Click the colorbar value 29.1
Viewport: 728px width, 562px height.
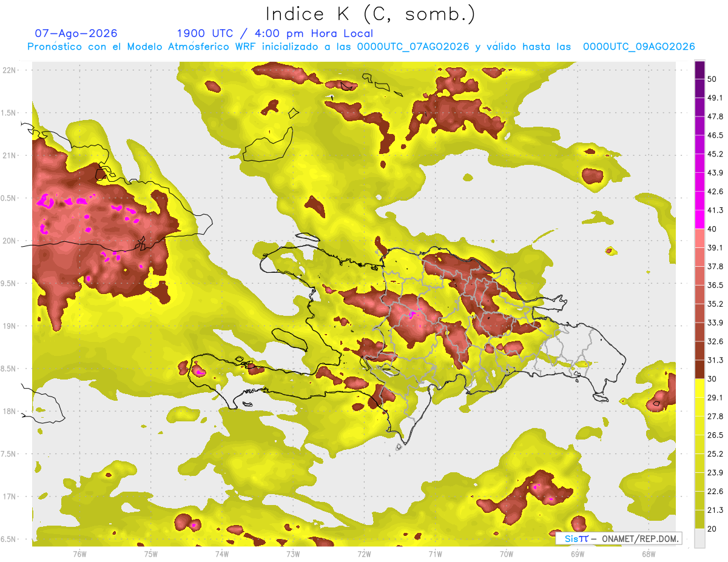(x=715, y=398)
